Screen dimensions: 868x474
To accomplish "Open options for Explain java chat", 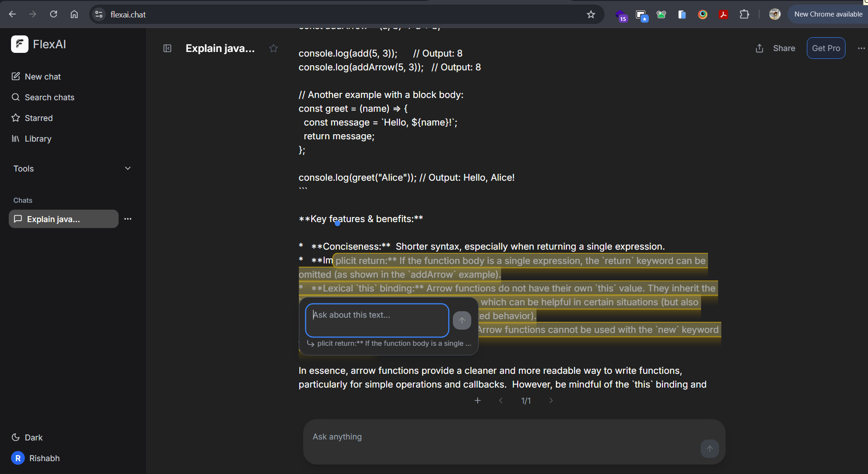I will coord(128,219).
